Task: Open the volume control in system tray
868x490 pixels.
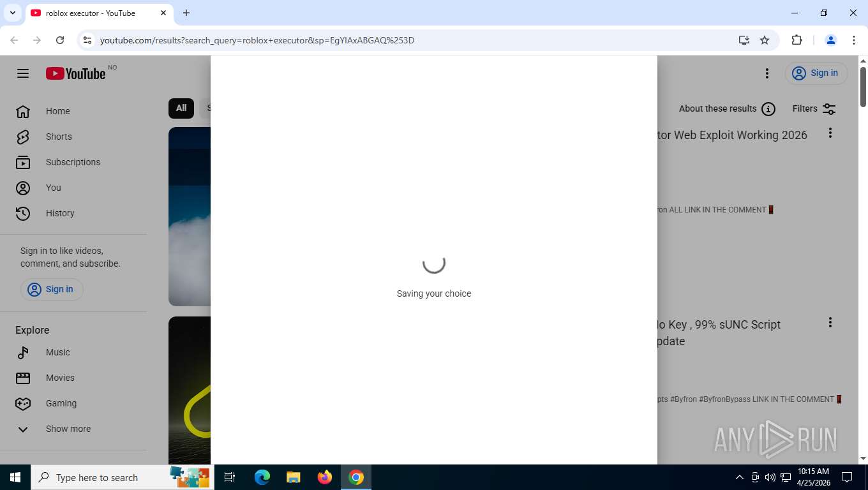Action: coord(770,477)
